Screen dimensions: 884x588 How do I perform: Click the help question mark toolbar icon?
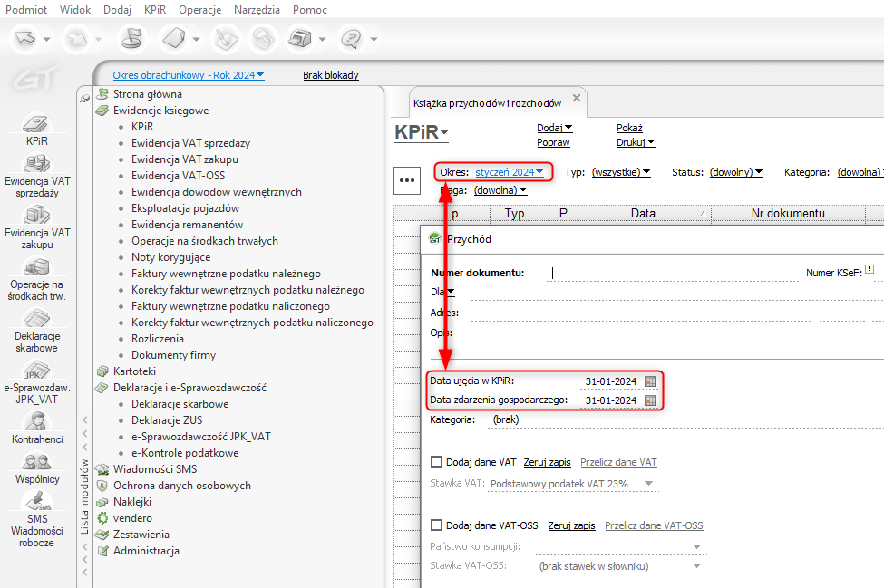click(x=351, y=39)
